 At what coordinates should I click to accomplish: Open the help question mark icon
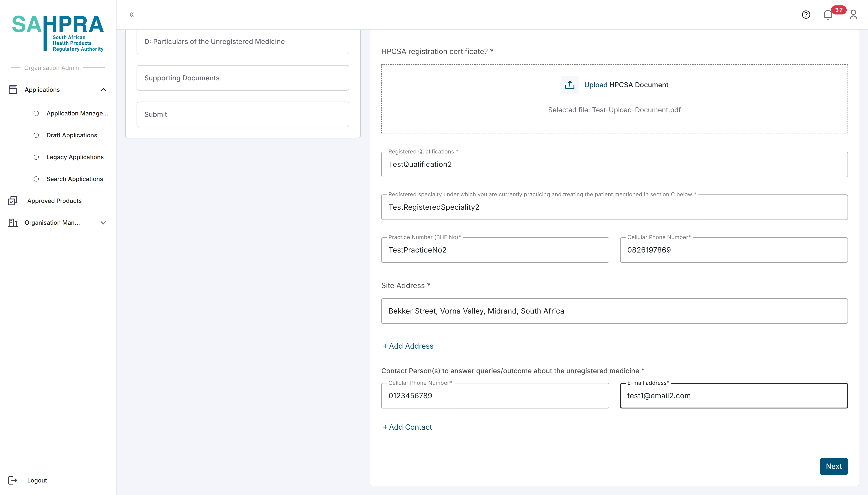click(806, 15)
